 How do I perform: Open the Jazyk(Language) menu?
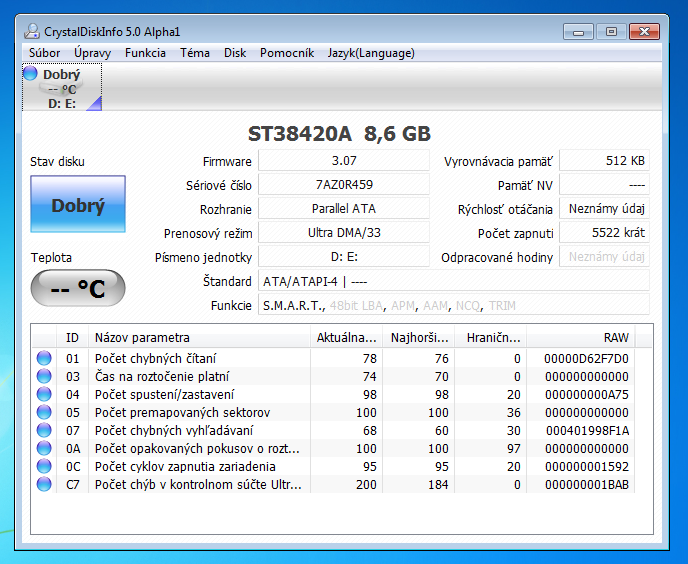coord(371,53)
